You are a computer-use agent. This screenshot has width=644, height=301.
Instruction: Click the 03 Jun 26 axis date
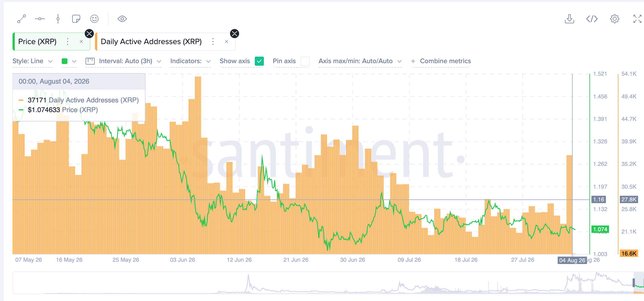(183, 260)
